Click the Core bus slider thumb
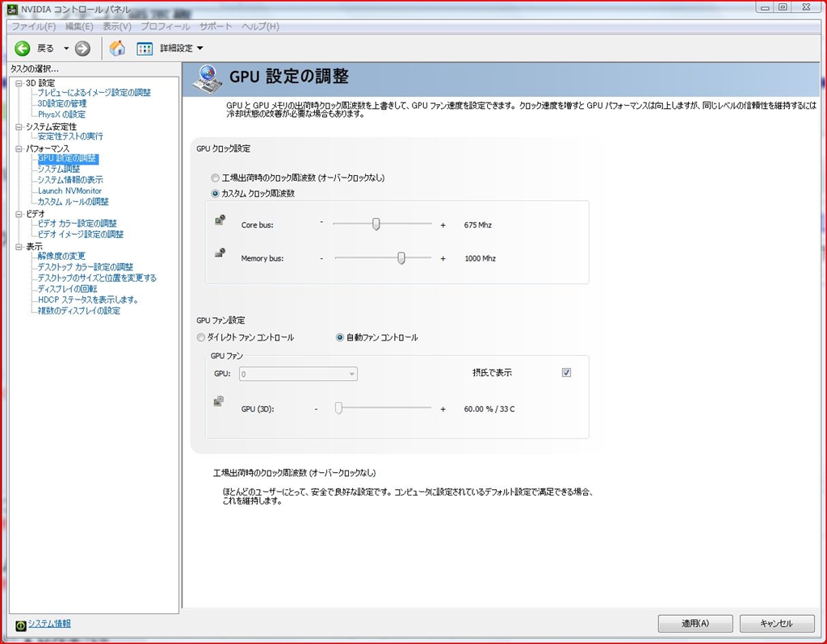The height and width of the screenshot is (644, 827). tap(376, 224)
